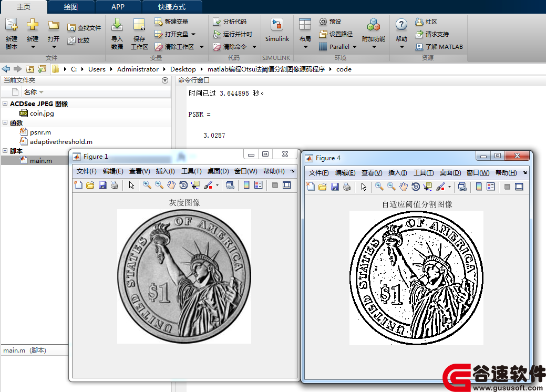The height and width of the screenshot is (392, 546).
Task: Open the Clear Commands (清除命令) dropdown
Action: coord(254,47)
